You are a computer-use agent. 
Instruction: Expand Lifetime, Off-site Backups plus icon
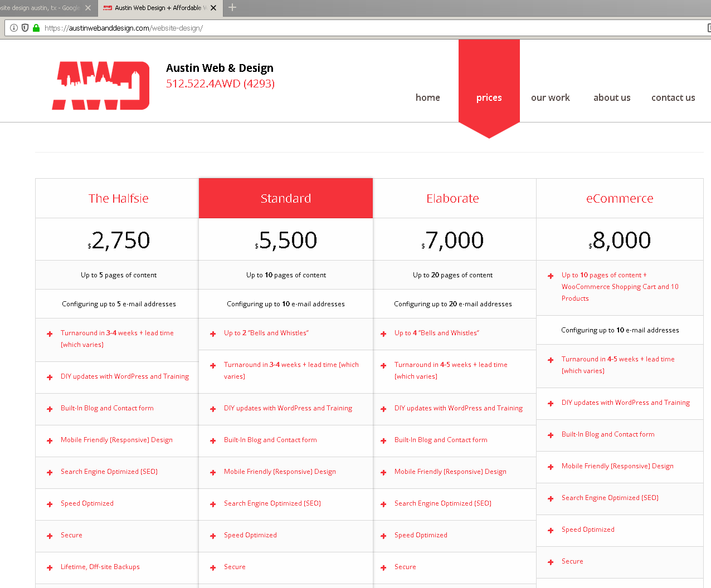(x=50, y=567)
